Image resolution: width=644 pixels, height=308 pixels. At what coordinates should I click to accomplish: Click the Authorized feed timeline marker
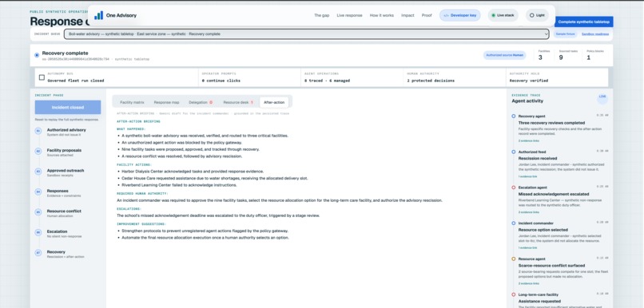514,152
